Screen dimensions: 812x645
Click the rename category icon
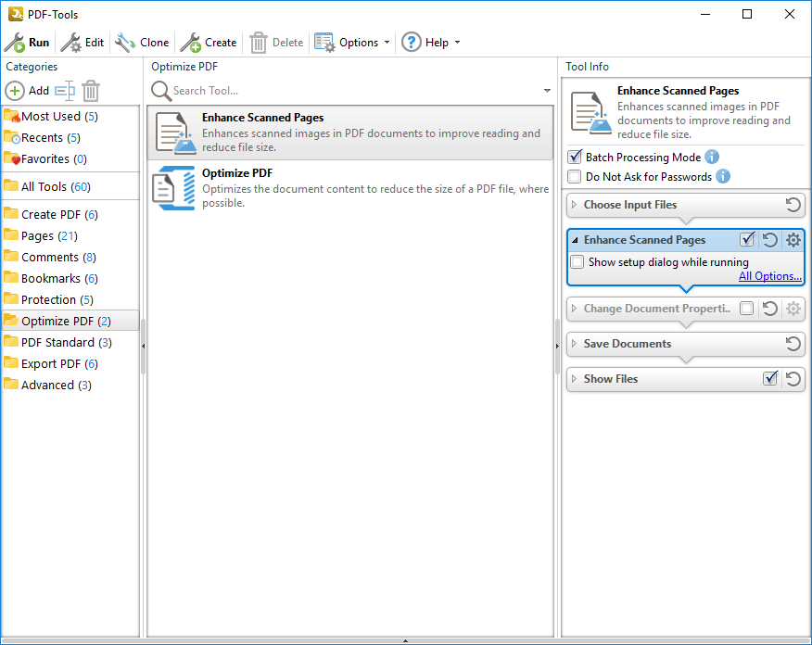click(65, 91)
